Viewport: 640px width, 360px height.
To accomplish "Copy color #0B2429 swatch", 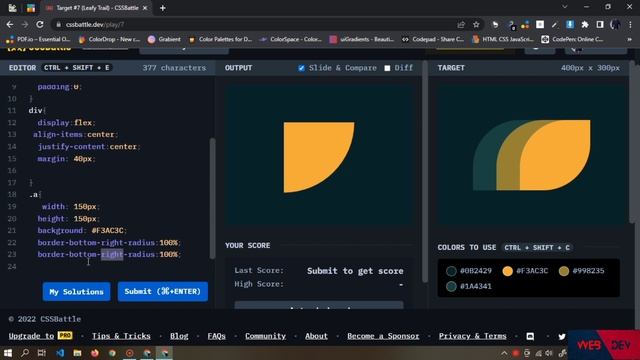I will 469,271.
